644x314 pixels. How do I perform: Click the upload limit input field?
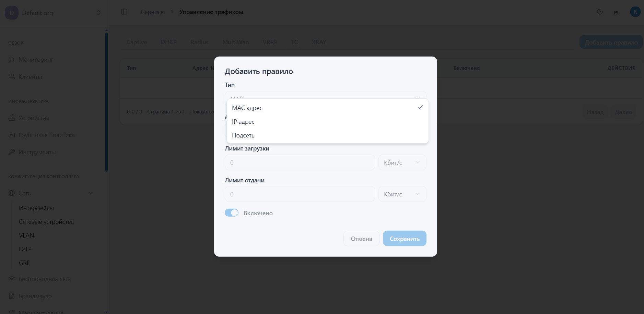299,194
